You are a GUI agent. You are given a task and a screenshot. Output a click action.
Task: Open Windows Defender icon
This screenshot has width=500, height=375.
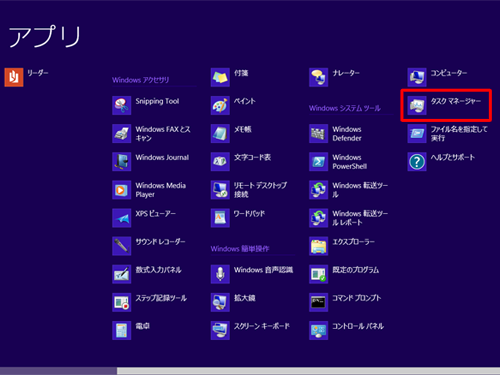pyautogui.click(x=318, y=133)
